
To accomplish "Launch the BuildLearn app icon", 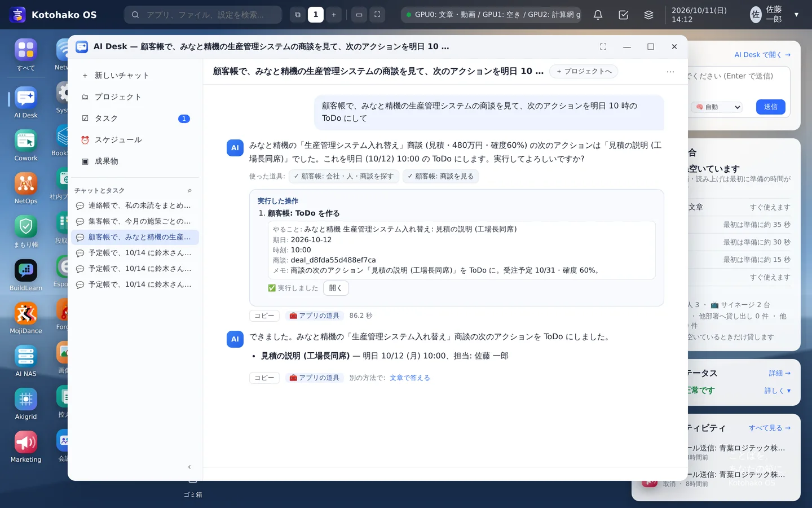I will click(x=26, y=270).
